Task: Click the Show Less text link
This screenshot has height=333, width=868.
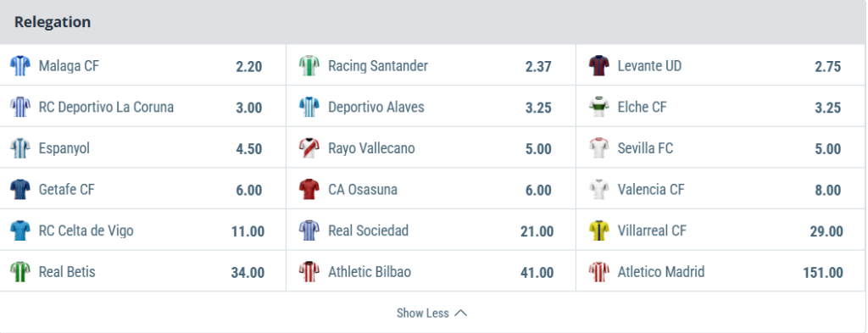Action: click(422, 313)
